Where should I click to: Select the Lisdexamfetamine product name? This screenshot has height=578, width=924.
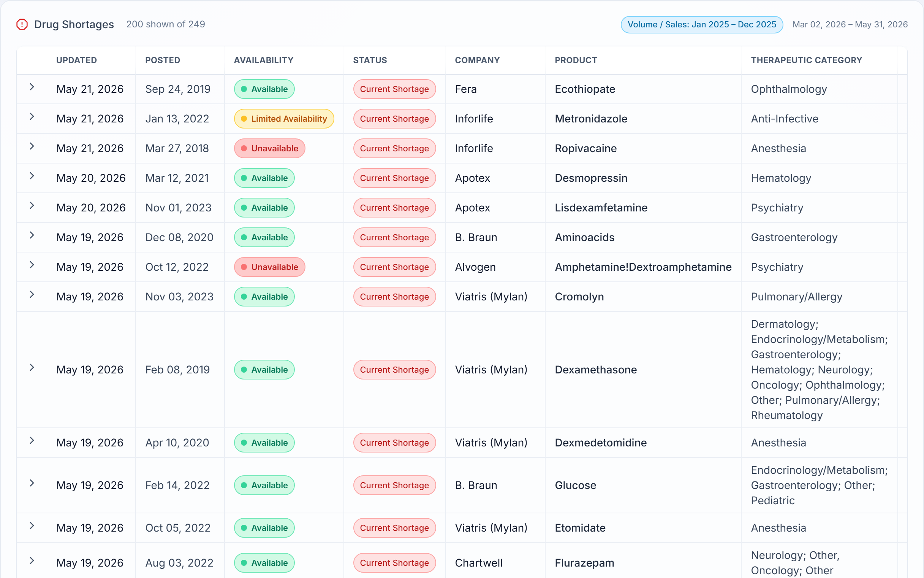click(x=601, y=208)
